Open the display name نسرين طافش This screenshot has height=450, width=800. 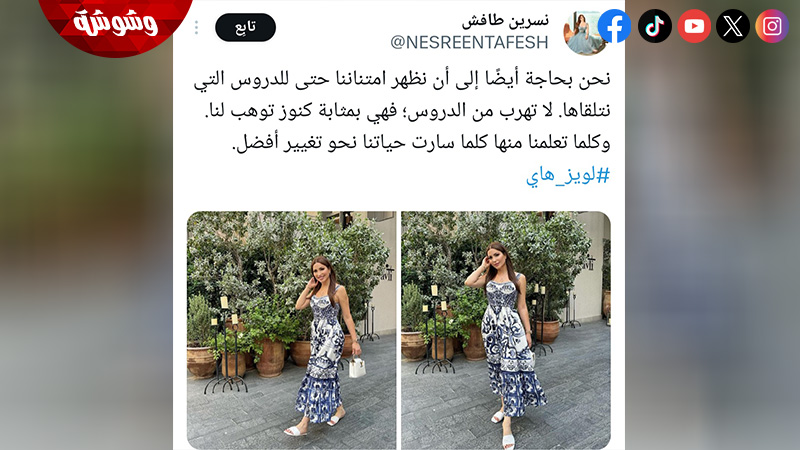coord(505,21)
